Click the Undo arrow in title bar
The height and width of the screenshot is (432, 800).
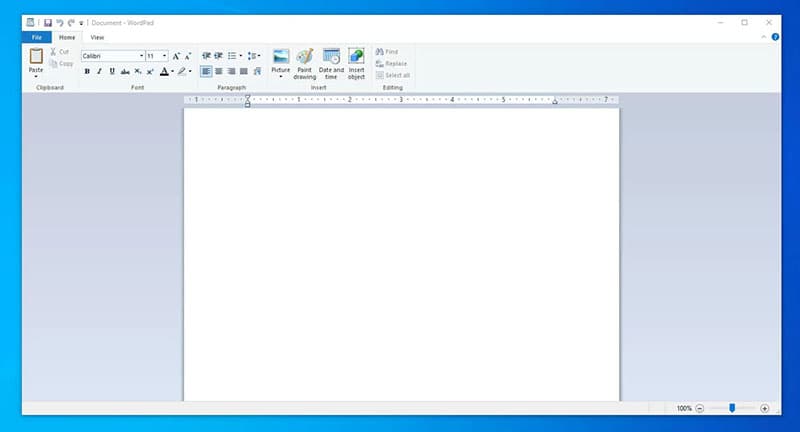click(x=59, y=22)
